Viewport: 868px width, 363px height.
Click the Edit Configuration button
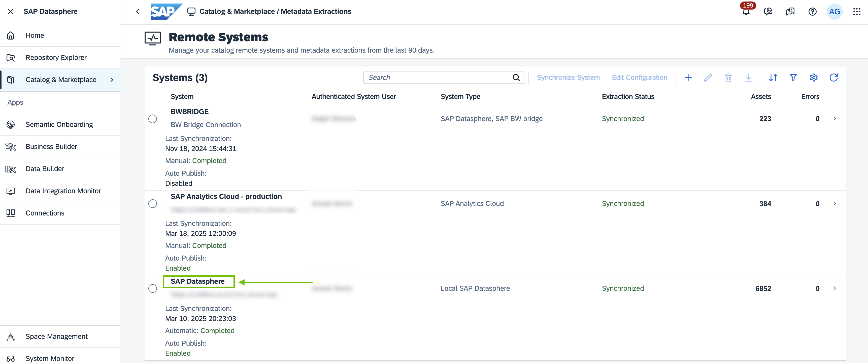639,78
